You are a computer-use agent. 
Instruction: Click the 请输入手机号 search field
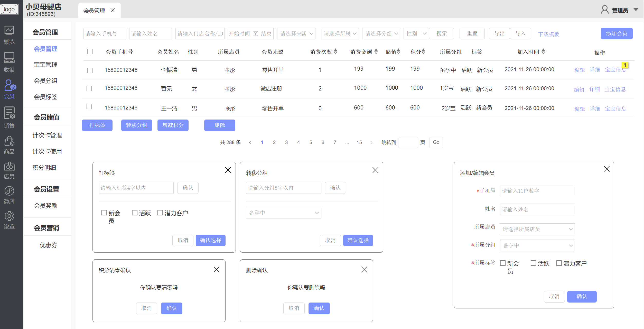click(x=105, y=34)
